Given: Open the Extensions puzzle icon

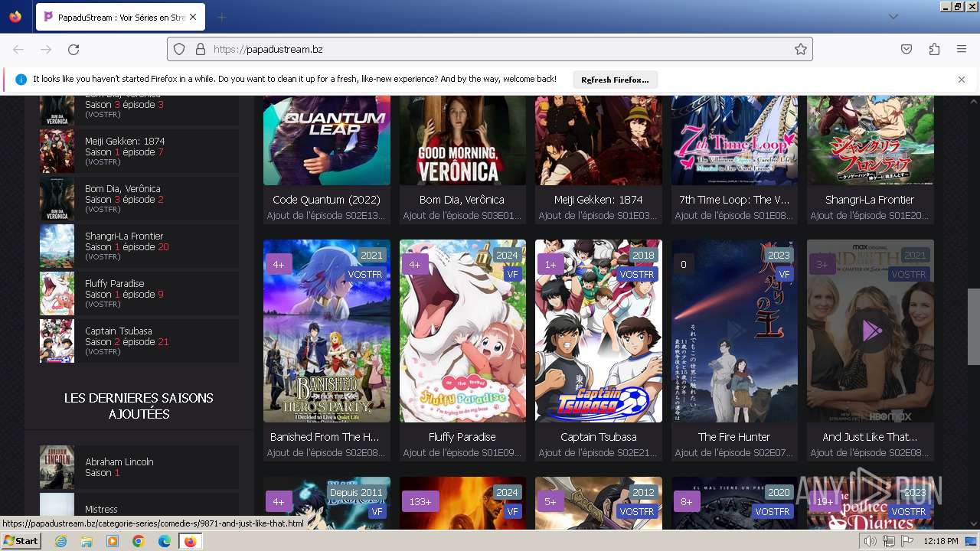Looking at the screenshot, I should coord(934,49).
